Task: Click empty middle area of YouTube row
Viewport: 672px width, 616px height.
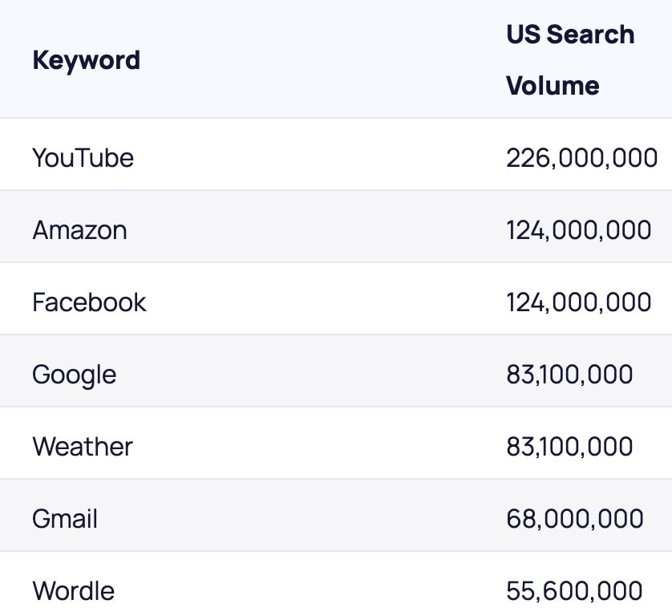Action: (x=319, y=154)
